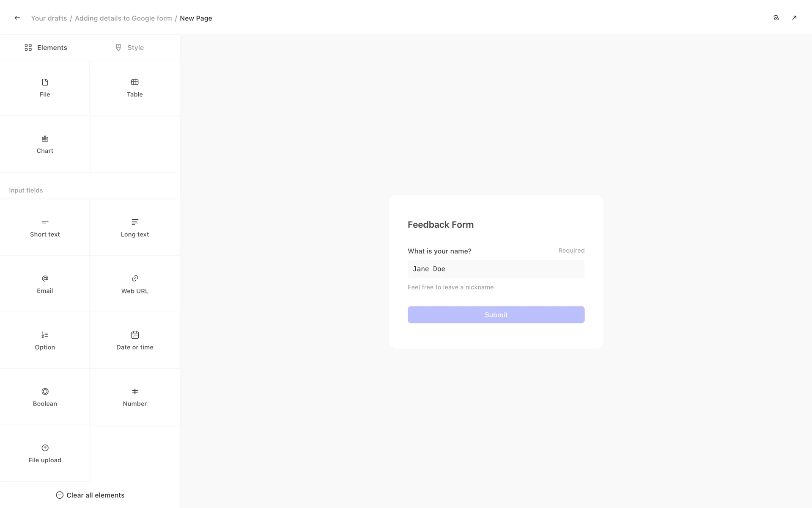Screen dimensions: 812x508
Task: Select the Elements tab
Action: point(46,47)
